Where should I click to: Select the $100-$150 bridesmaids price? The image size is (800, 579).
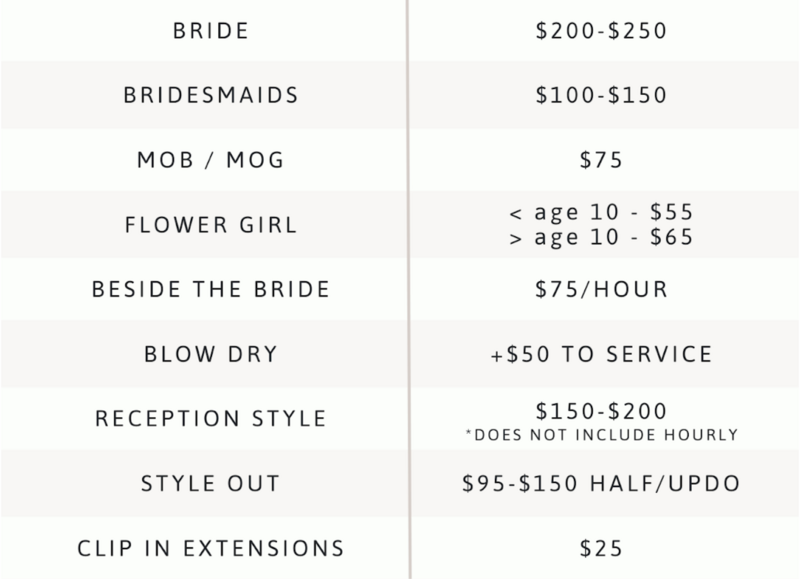[602, 95]
